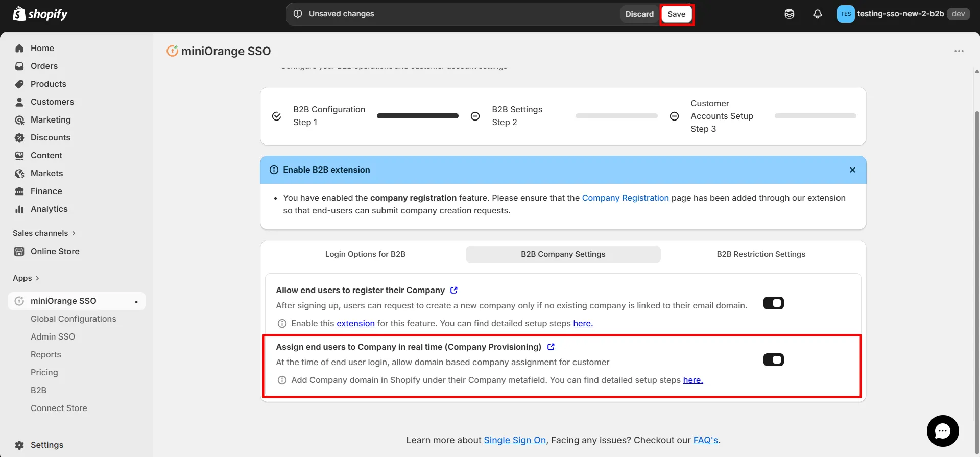Click the Step 1 progress bar
Screen dimensions: 980x457
(x=418, y=116)
